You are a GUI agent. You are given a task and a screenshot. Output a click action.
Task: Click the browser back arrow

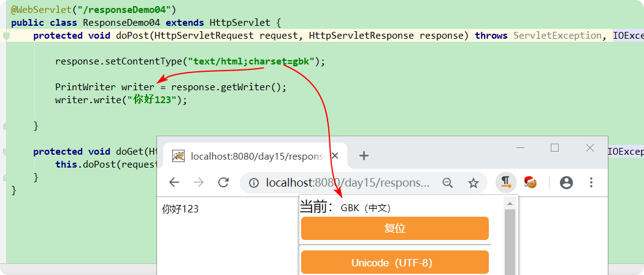(174, 182)
